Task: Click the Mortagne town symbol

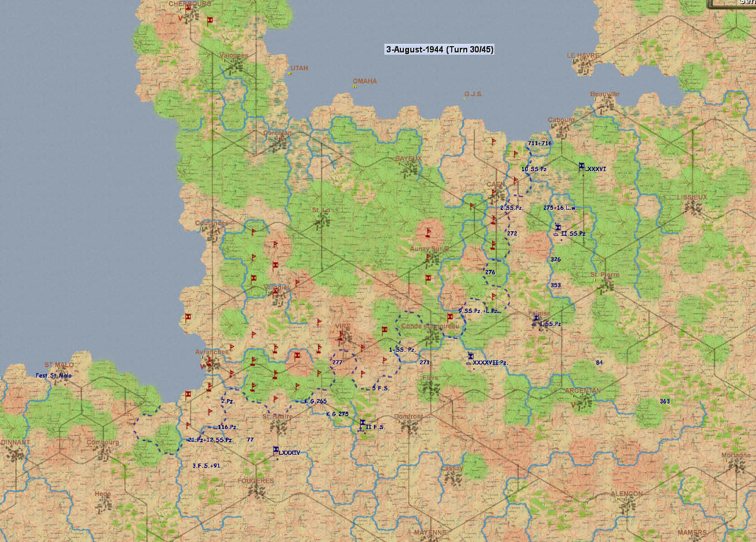Action: pos(737,466)
